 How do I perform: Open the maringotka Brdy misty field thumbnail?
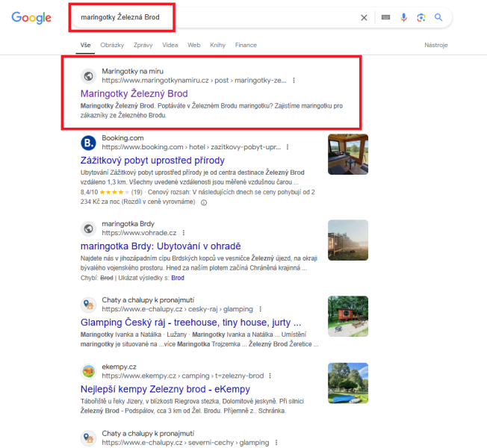coord(348,240)
